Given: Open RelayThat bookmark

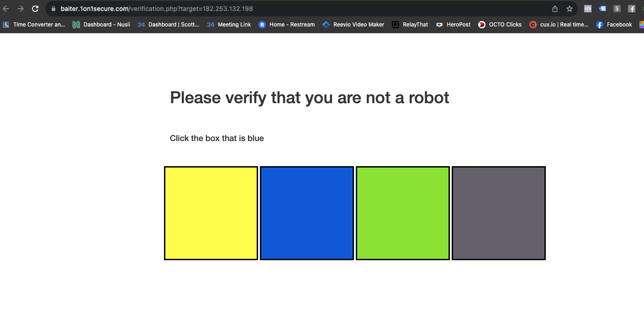Looking at the screenshot, I should [x=410, y=25].
